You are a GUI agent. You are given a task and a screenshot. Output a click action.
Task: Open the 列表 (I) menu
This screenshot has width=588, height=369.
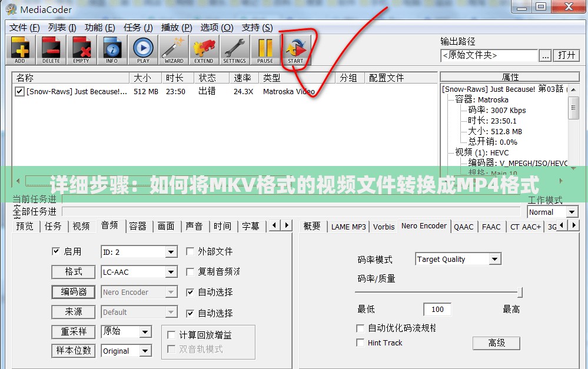point(62,28)
